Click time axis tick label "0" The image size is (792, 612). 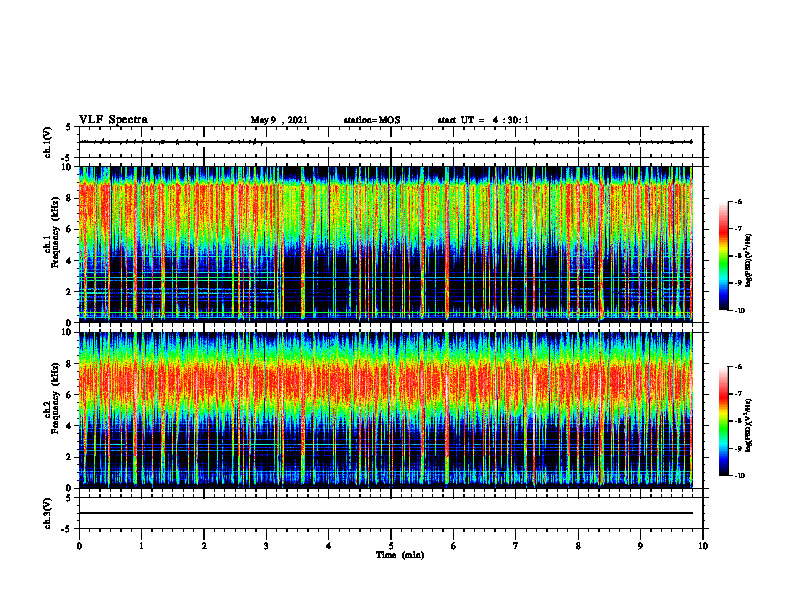point(79,546)
